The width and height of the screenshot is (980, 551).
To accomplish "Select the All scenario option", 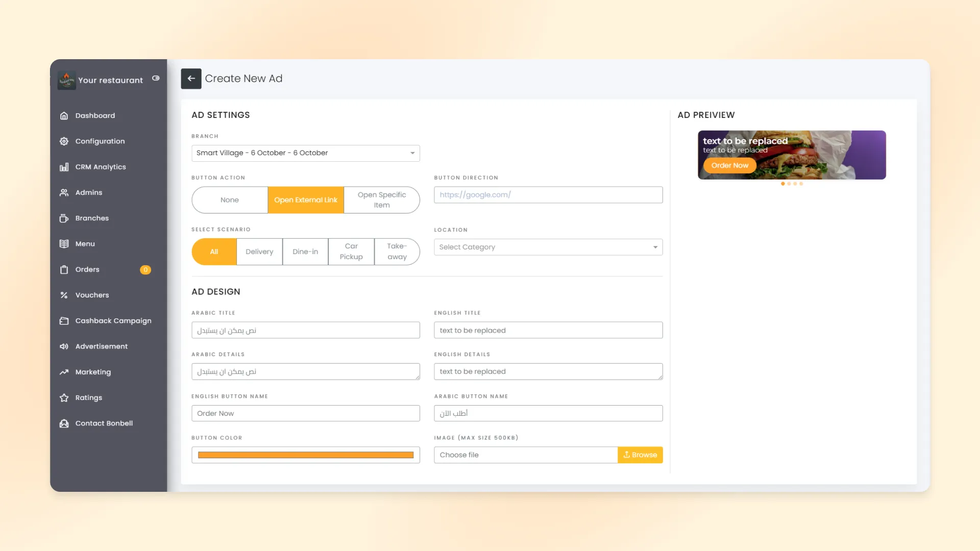I will (x=214, y=252).
